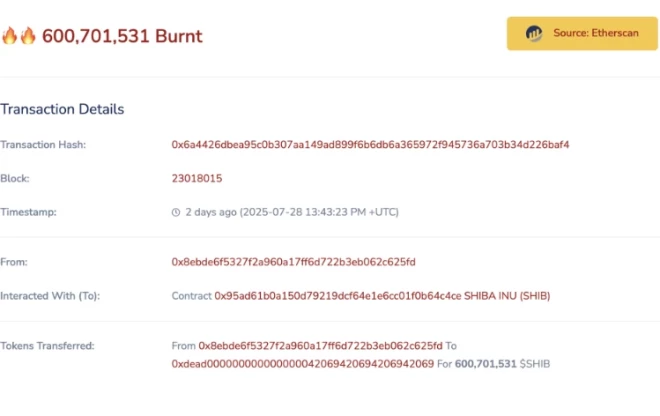Click the SHIBA INU (SHIB) token name

coord(507,296)
